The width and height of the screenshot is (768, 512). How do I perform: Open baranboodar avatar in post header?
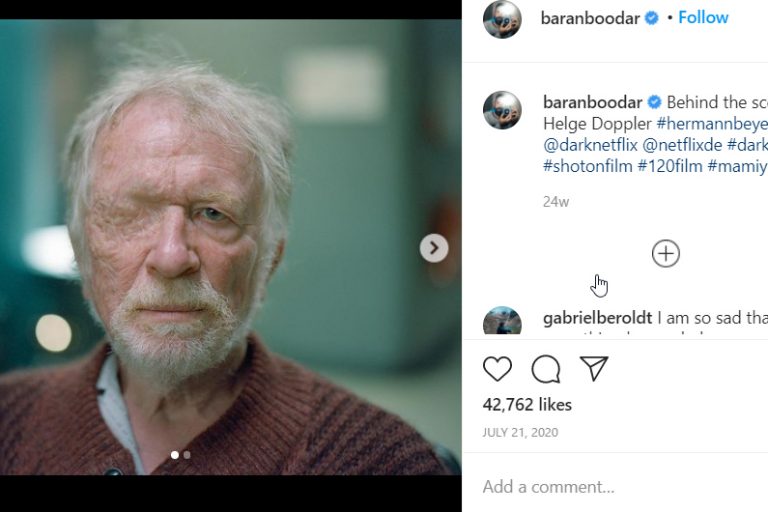502,19
